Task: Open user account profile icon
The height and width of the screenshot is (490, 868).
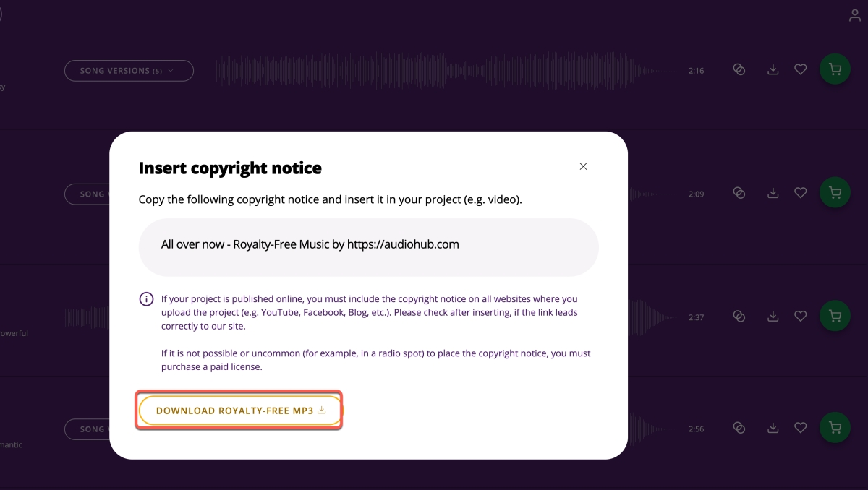Action: 854,16
